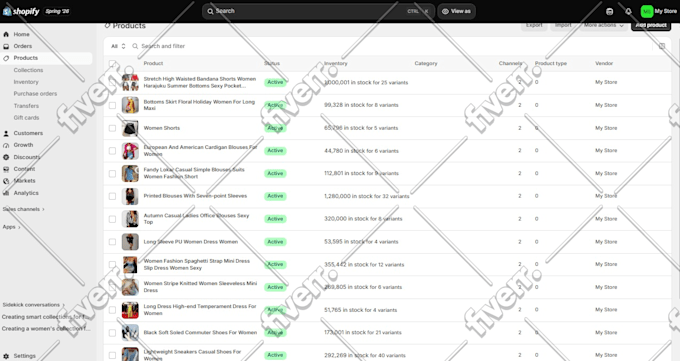
Task: Select all products with header checkbox
Action: pyautogui.click(x=112, y=64)
